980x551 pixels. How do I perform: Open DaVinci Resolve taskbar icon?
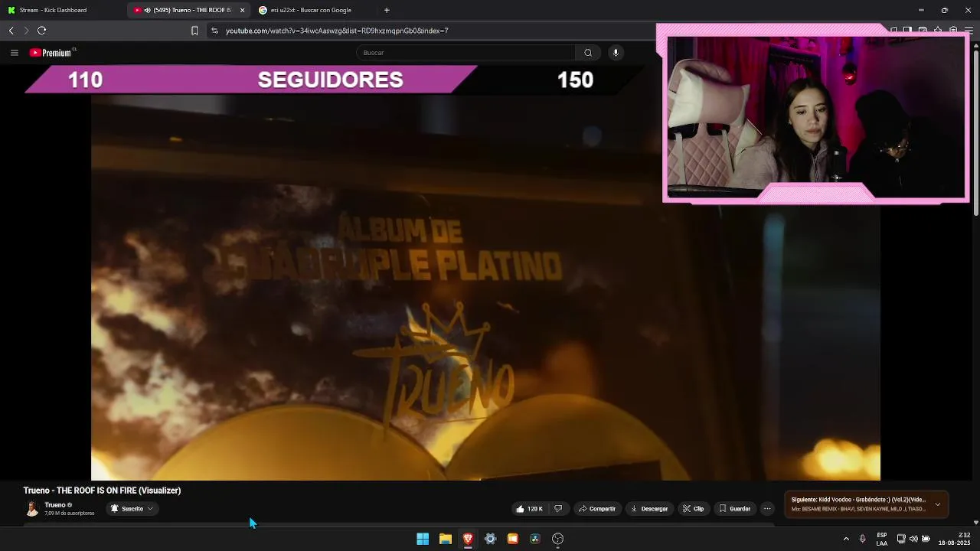(535, 539)
